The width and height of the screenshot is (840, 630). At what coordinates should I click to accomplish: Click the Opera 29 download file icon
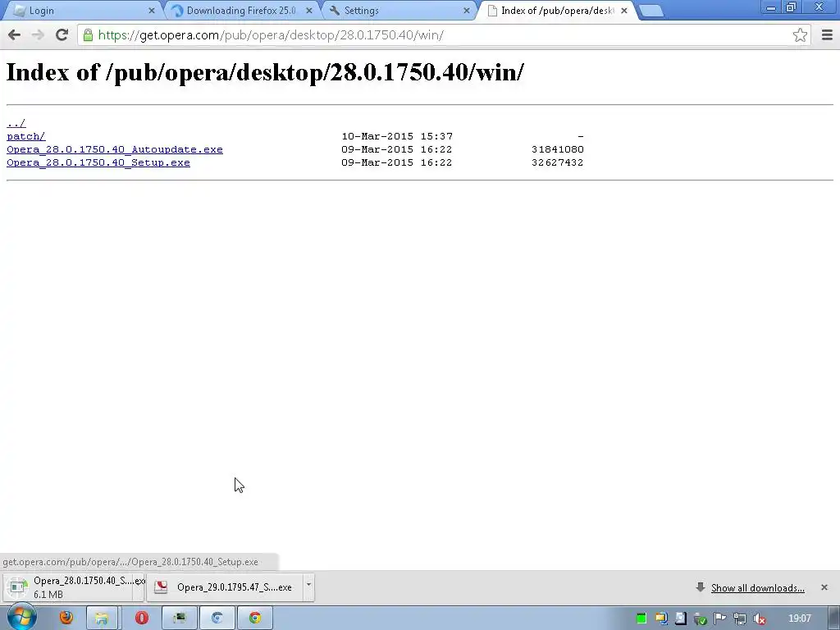tap(161, 587)
